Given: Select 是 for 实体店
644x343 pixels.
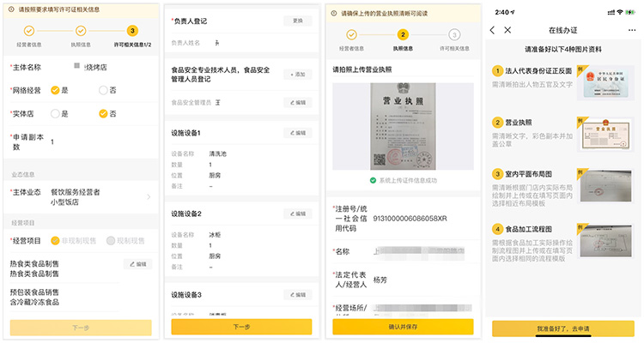Looking at the screenshot, I should point(55,114).
